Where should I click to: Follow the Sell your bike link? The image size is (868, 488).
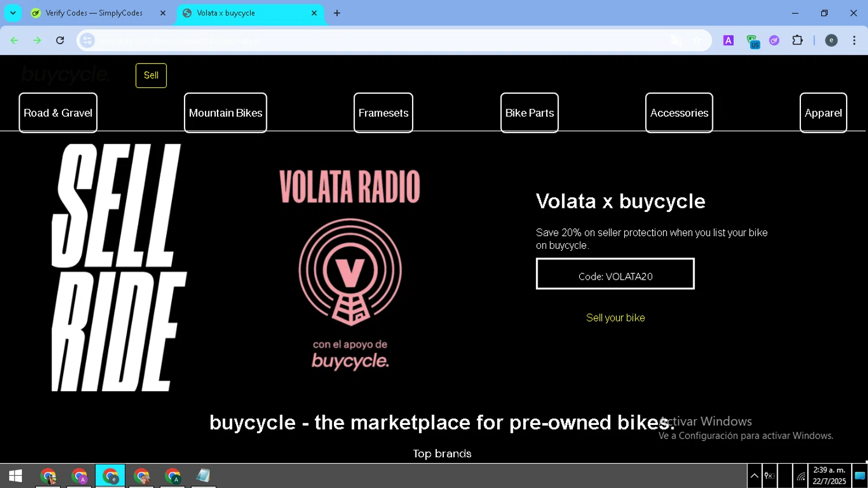(615, 318)
